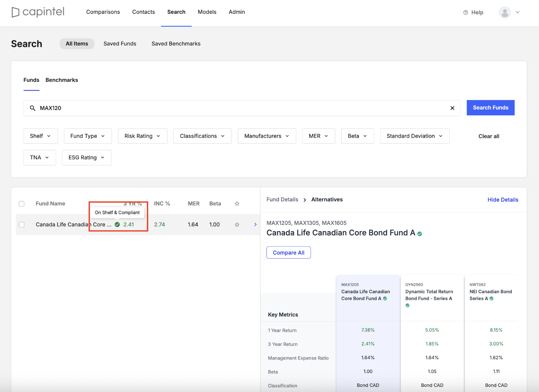539x392 pixels.
Task: Click the Compare All button
Action: coord(289,253)
